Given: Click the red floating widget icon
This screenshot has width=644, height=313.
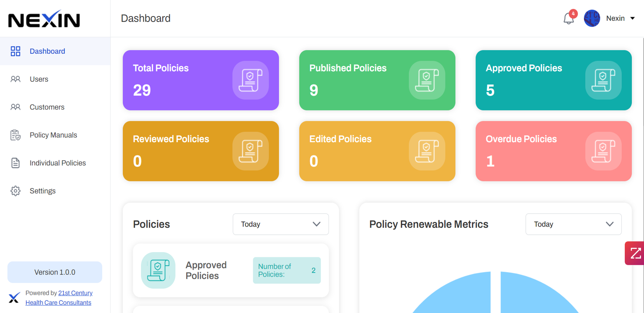Looking at the screenshot, I should 635,253.
